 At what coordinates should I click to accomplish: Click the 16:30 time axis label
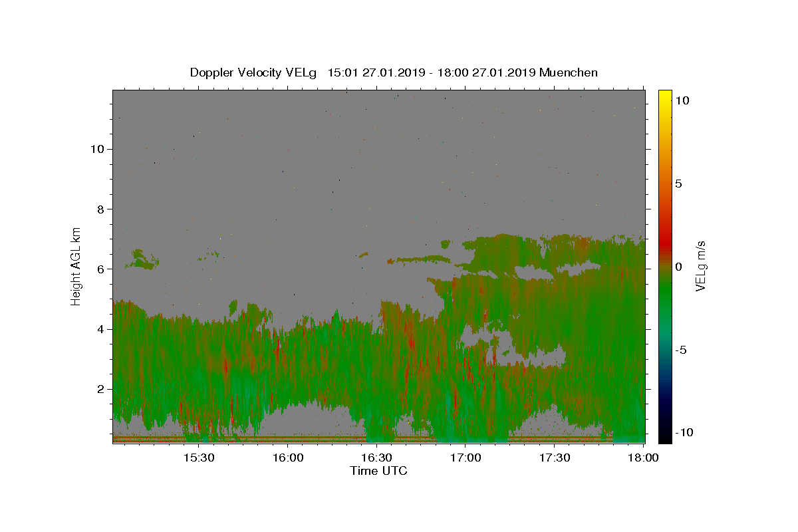coord(377,458)
